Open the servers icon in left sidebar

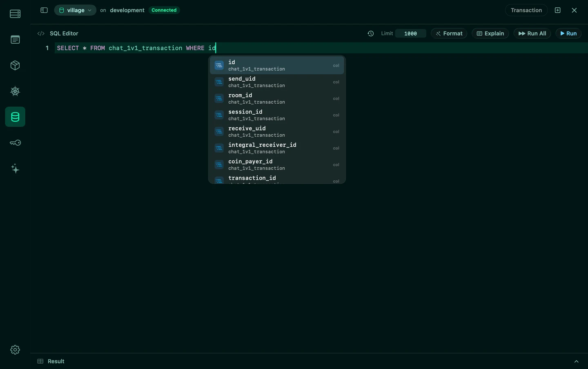click(15, 14)
